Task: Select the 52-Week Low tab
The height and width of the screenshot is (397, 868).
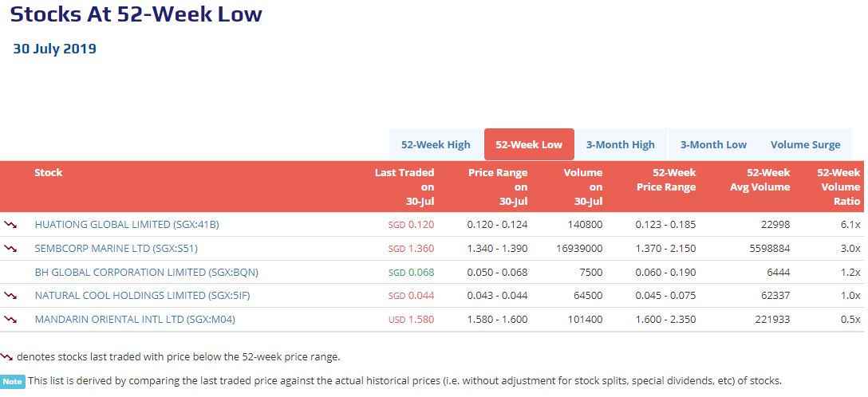Action: point(529,145)
